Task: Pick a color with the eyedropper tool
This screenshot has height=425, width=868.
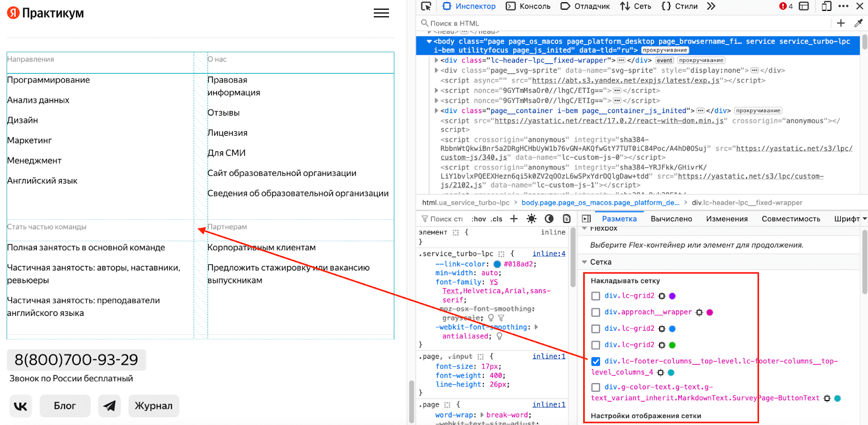Action: [x=858, y=23]
